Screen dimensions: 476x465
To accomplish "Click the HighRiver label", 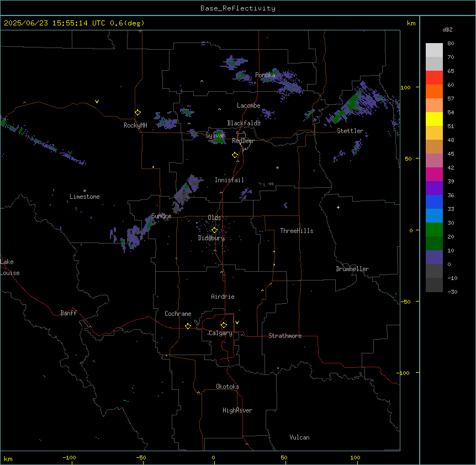I will click(x=237, y=410).
